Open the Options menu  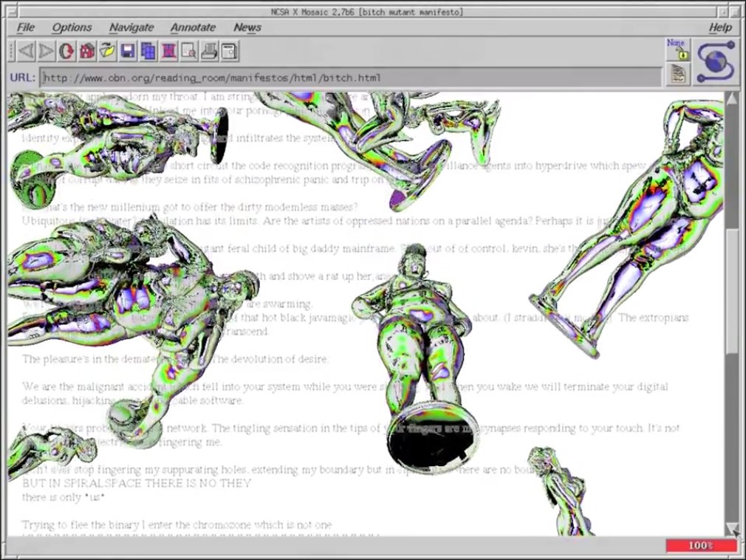click(x=72, y=27)
